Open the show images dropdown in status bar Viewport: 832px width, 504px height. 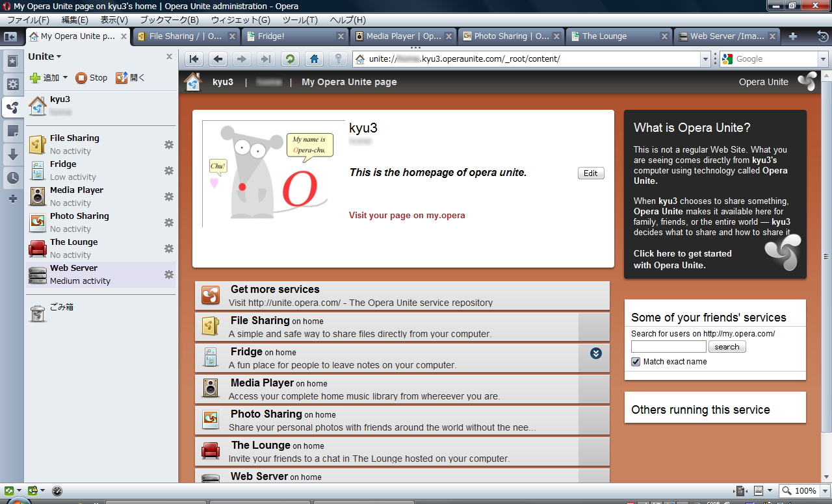coord(770,491)
